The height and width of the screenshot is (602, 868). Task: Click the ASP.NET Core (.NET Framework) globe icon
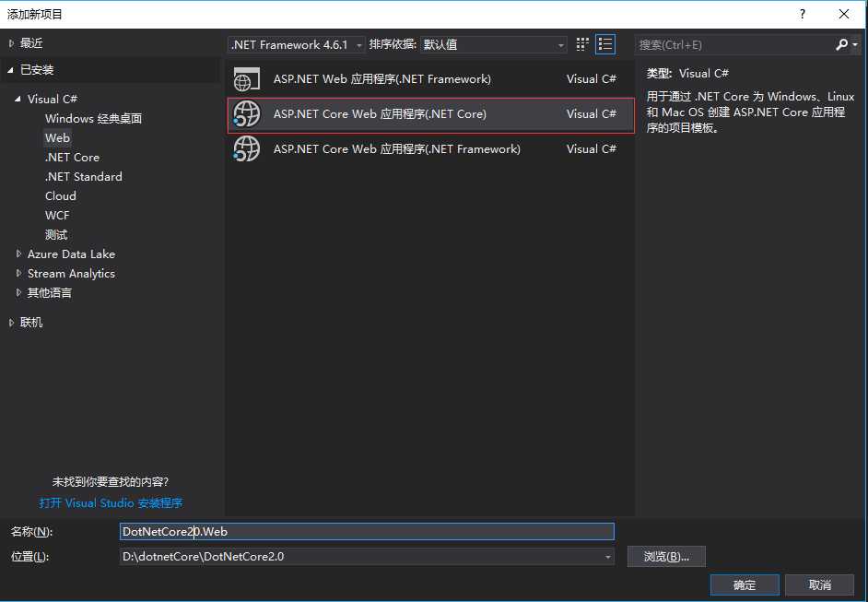click(x=246, y=149)
